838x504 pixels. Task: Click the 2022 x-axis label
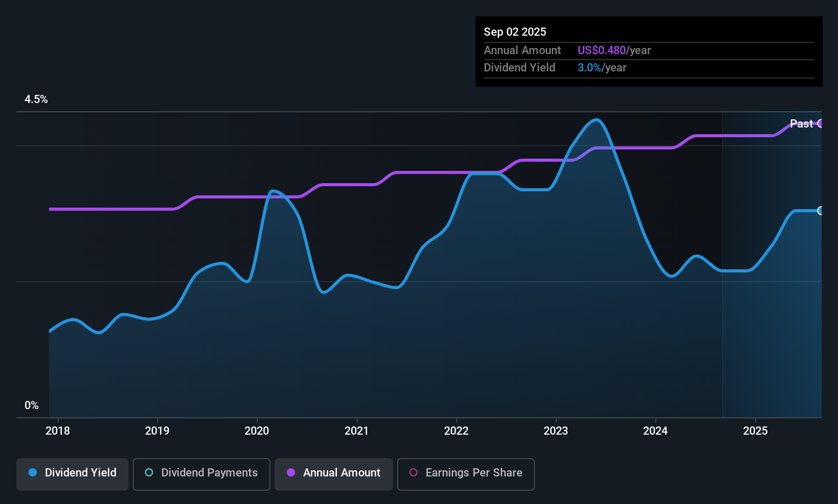pos(456,431)
